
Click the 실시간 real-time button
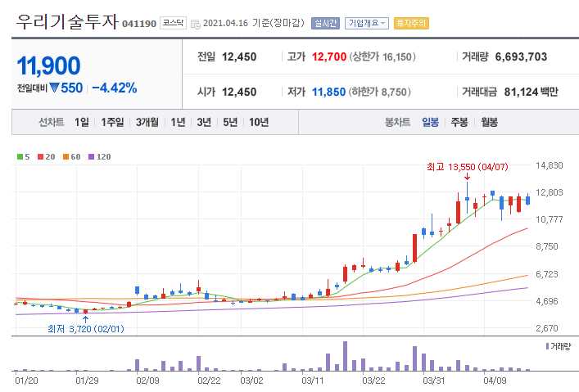[325, 23]
